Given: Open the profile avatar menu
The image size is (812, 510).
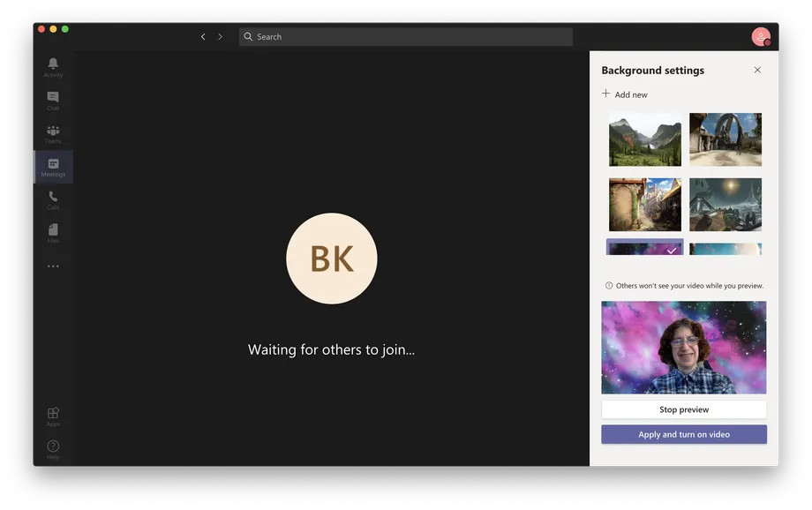Looking at the screenshot, I should pos(760,37).
